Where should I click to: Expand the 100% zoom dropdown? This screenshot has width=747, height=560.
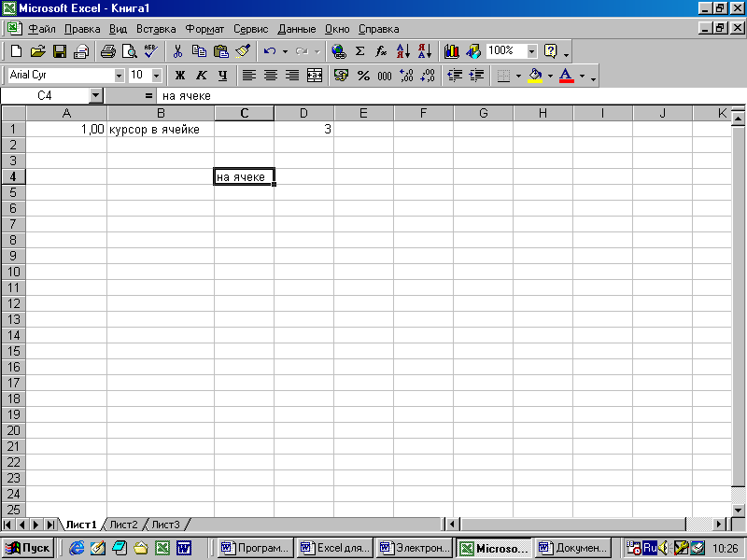532,51
